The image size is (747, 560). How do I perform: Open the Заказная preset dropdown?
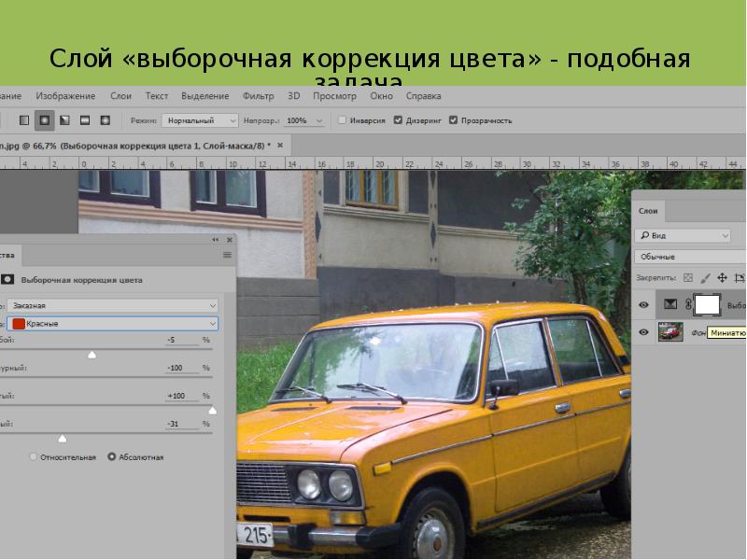112,305
